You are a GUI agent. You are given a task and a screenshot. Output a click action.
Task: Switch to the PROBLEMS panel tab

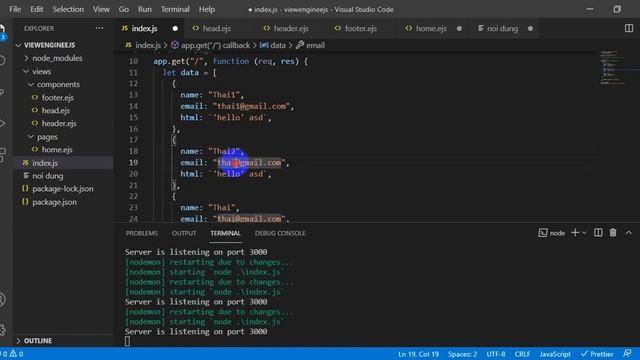(142, 233)
